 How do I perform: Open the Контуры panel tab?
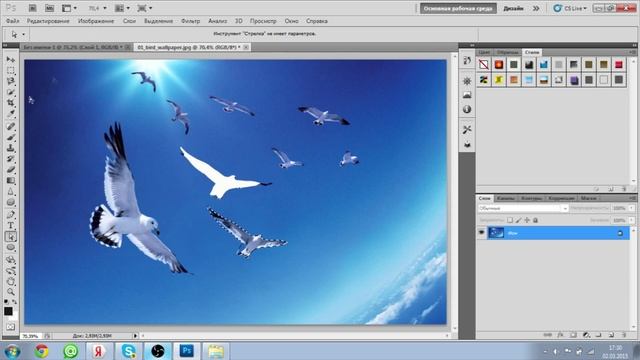pyautogui.click(x=531, y=198)
